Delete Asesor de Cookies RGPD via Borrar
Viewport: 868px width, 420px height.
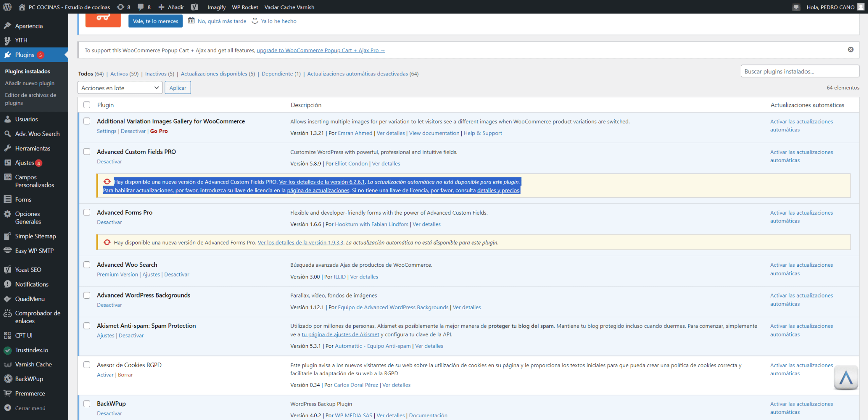[x=125, y=374]
